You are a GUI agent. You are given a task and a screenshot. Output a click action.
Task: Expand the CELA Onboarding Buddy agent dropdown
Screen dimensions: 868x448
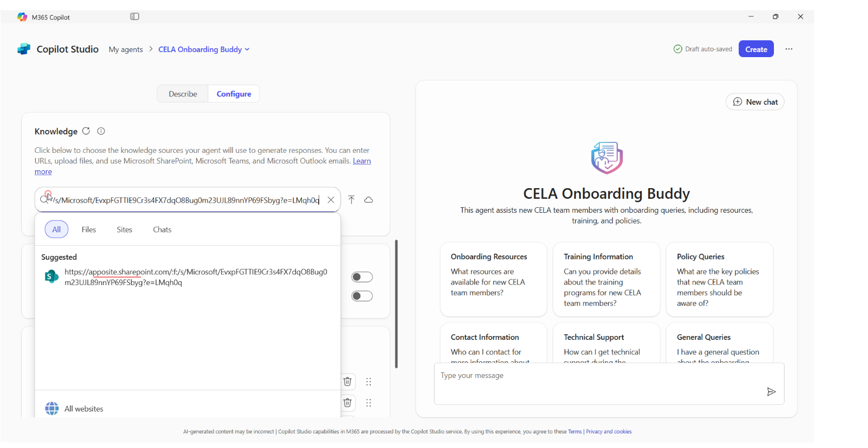pos(247,49)
